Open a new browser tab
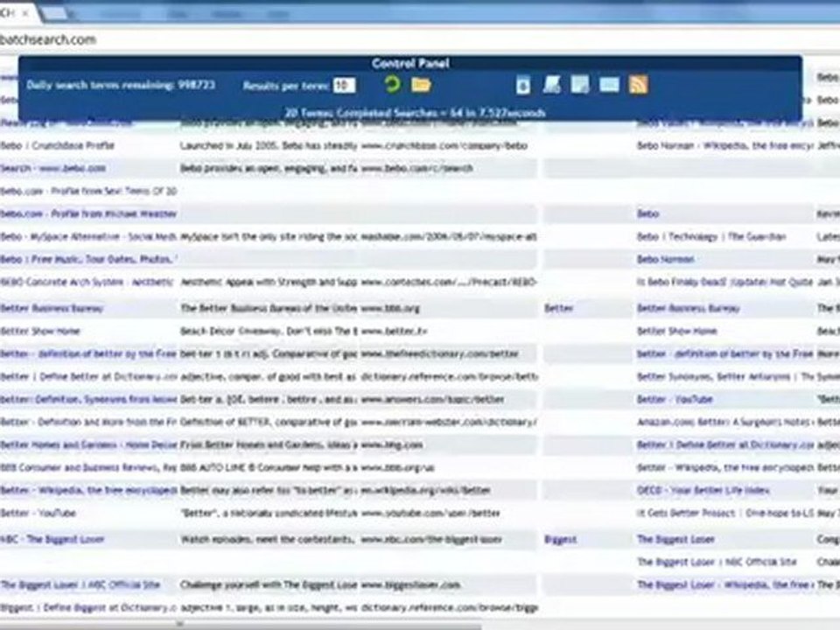This screenshot has height=630, width=840. (55, 13)
